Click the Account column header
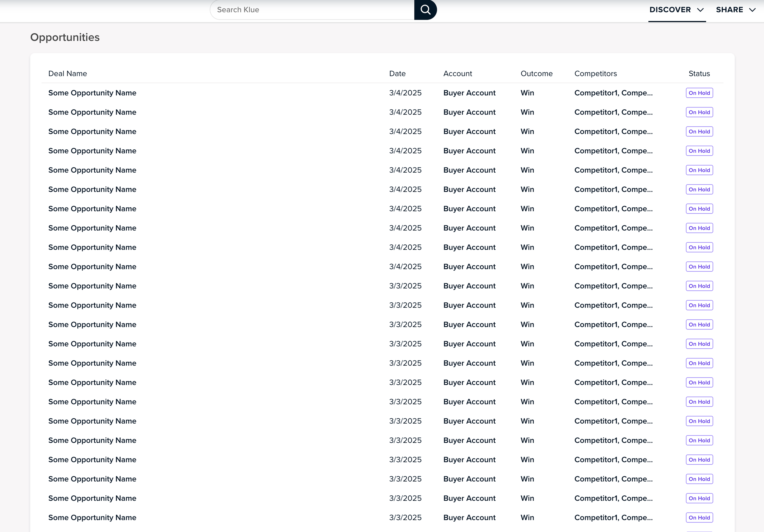 click(458, 73)
